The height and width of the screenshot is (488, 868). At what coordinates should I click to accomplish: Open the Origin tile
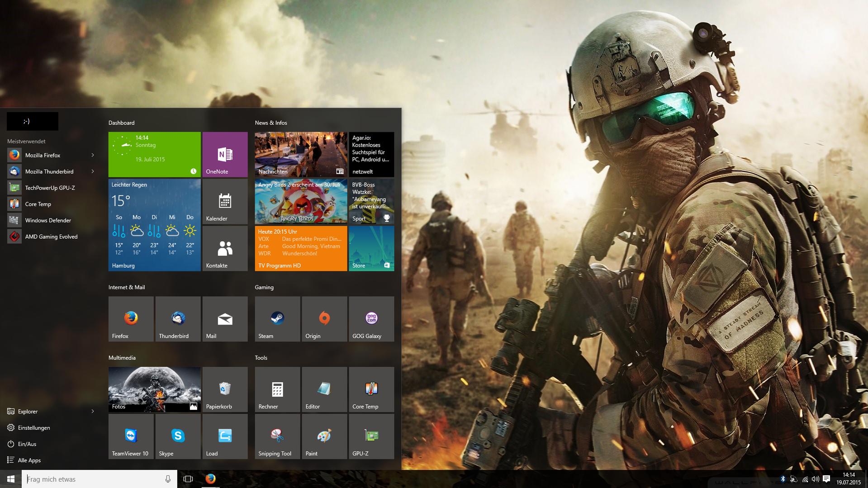(x=324, y=319)
